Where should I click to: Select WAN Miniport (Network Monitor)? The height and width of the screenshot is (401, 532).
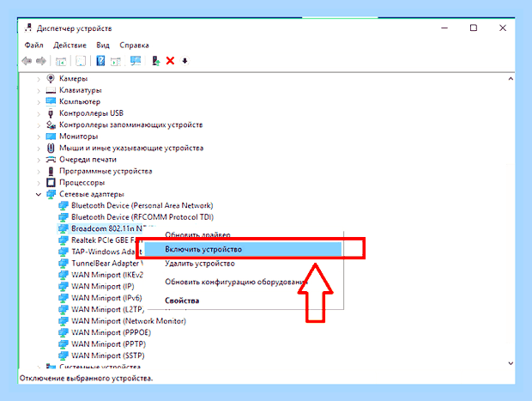[x=129, y=321]
